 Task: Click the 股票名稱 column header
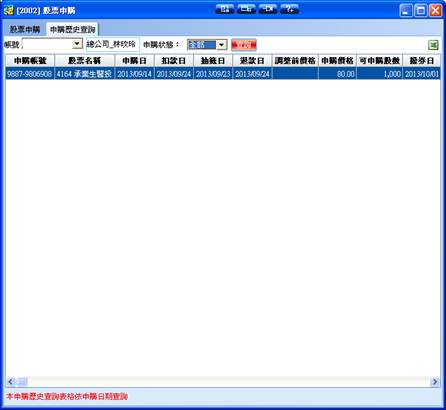pyautogui.click(x=85, y=61)
